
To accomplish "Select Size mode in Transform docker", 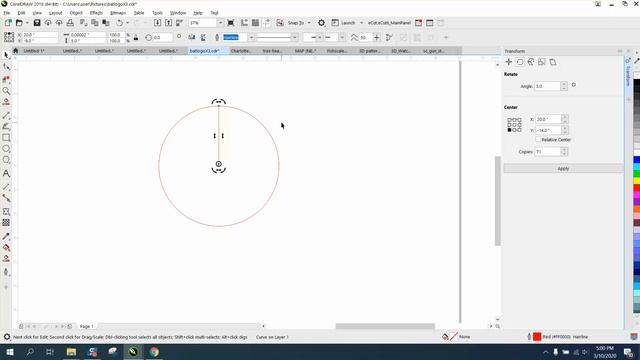I will pos(542,62).
